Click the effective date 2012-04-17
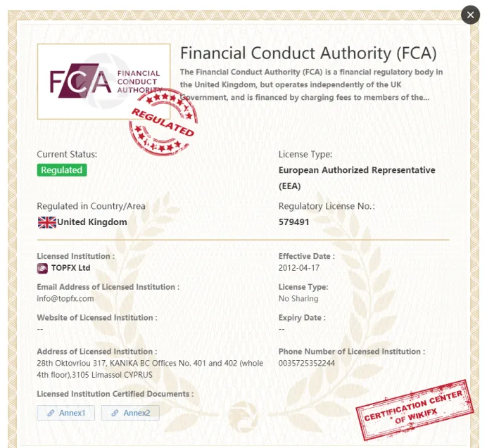The height and width of the screenshot is (448, 487). [299, 268]
